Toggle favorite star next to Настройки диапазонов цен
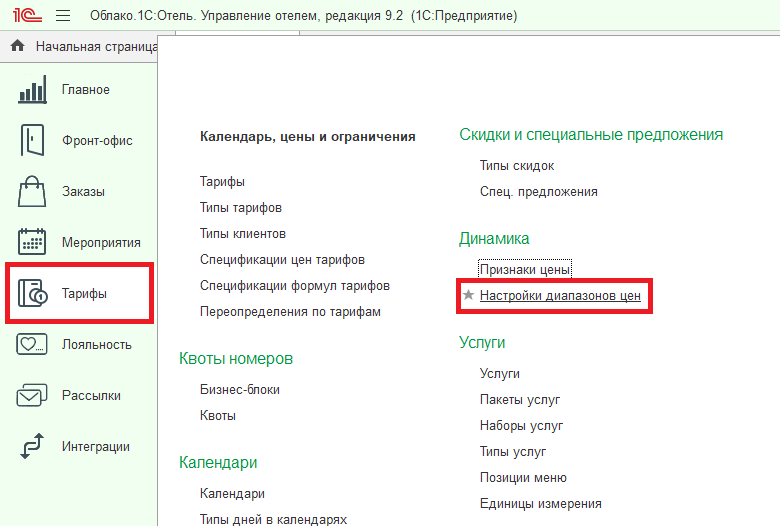Image resolution: width=780 pixels, height=526 pixels. coord(468,295)
